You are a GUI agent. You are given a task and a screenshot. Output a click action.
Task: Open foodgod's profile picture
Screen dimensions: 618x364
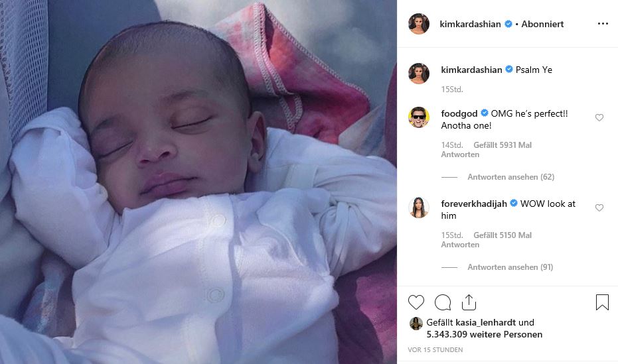pos(419,117)
